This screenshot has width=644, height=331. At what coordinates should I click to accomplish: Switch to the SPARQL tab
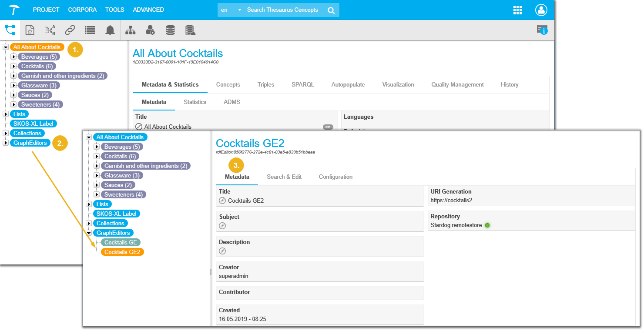(302, 84)
